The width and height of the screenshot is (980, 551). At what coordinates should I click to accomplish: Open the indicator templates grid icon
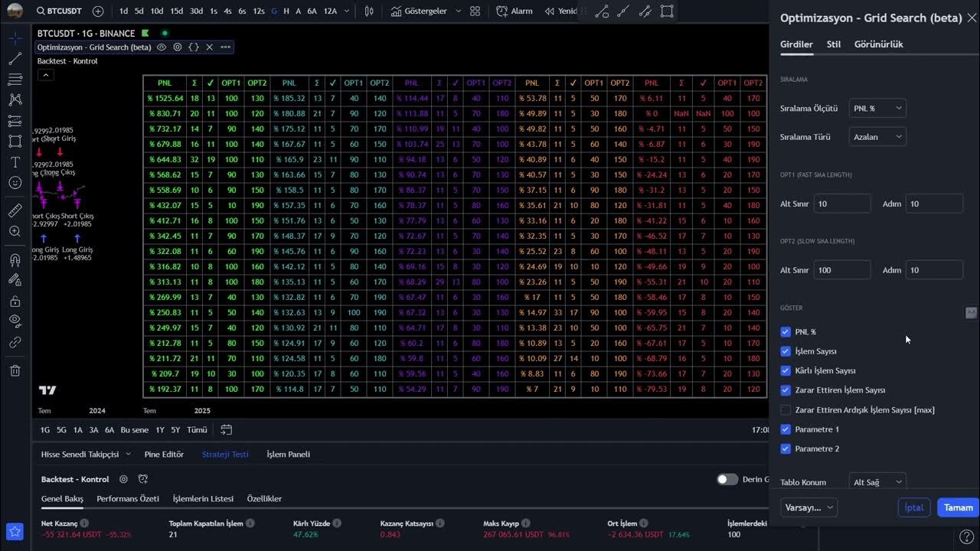pyautogui.click(x=475, y=11)
